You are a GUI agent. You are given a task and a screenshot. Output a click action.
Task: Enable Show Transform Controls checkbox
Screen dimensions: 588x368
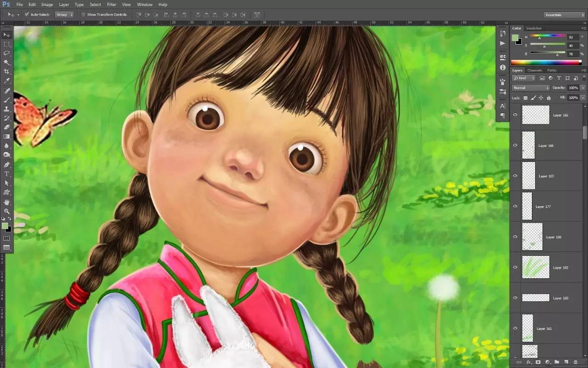point(83,15)
